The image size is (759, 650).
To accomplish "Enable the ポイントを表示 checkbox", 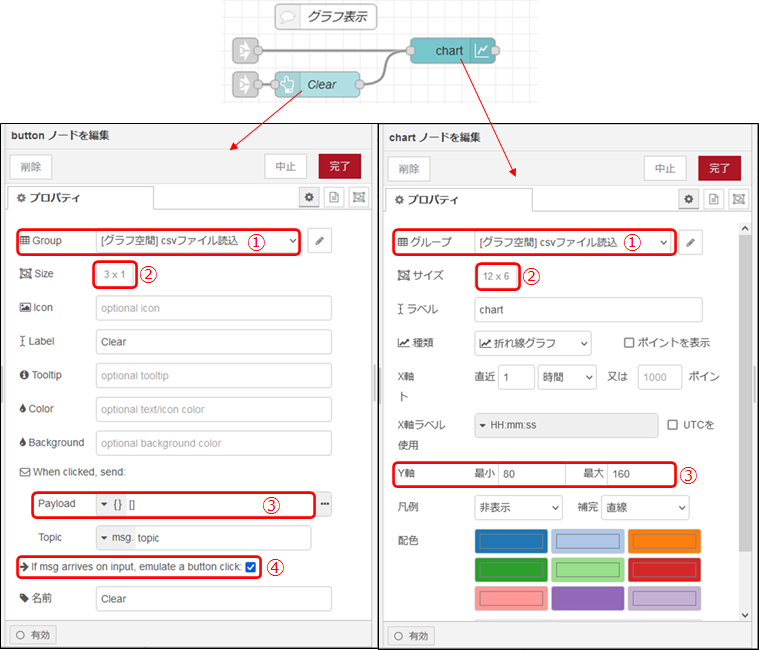I will [629, 342].
